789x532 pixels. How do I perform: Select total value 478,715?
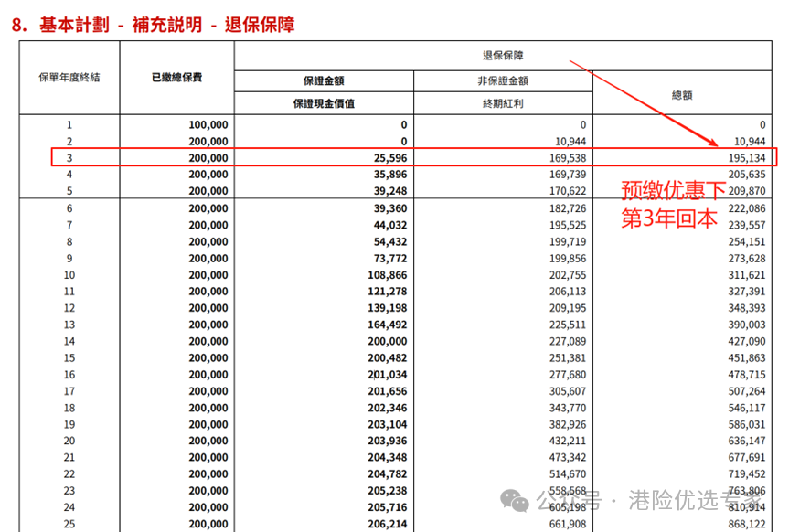pos(747,375)
